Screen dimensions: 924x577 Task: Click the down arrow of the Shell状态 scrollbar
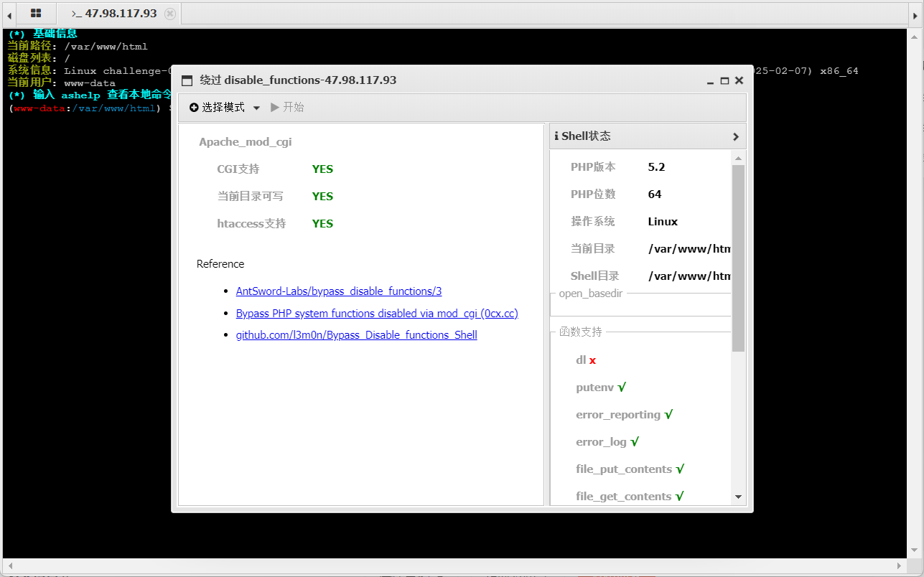tap(739, 496)
